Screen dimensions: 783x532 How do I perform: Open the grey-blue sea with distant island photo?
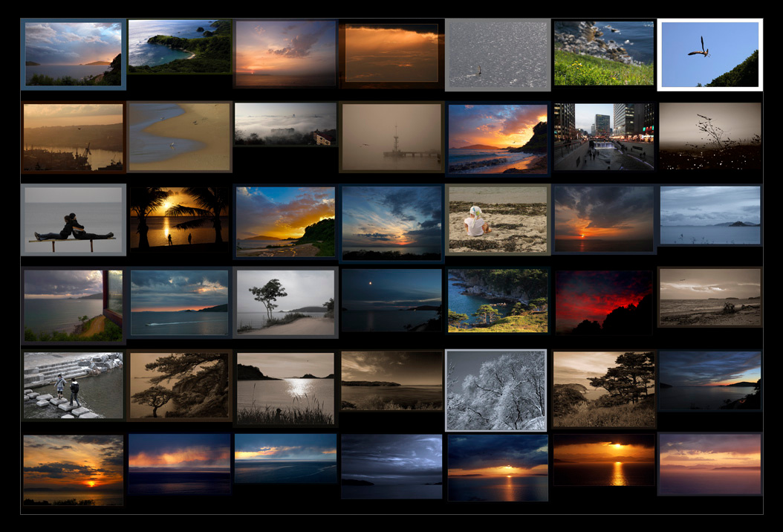point(709,215)
